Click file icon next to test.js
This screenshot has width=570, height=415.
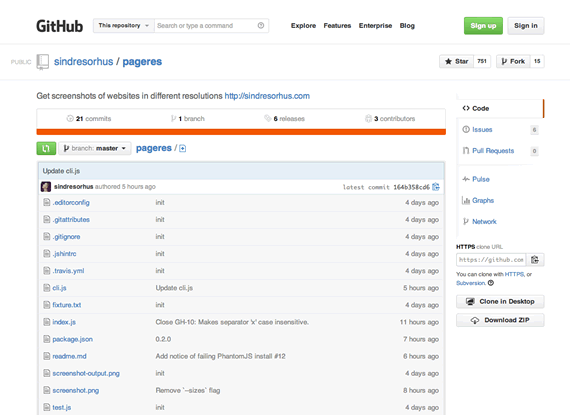47,407
